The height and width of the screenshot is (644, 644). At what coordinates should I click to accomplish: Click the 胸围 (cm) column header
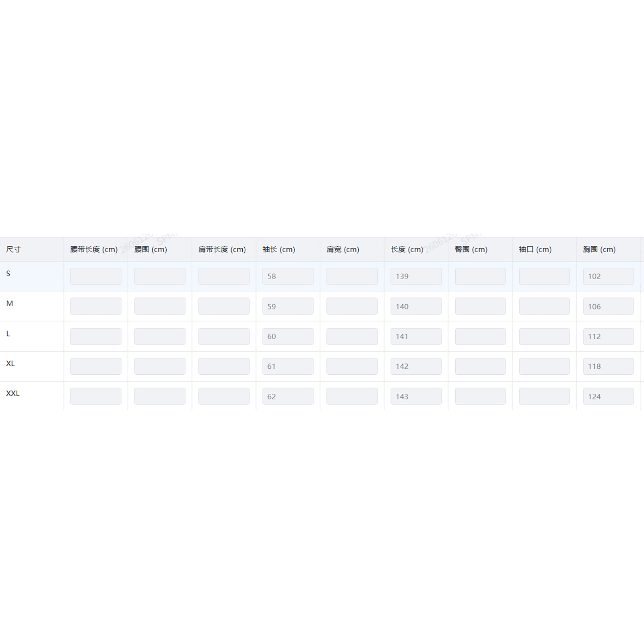pyautogui.click(x=599, y=250)
